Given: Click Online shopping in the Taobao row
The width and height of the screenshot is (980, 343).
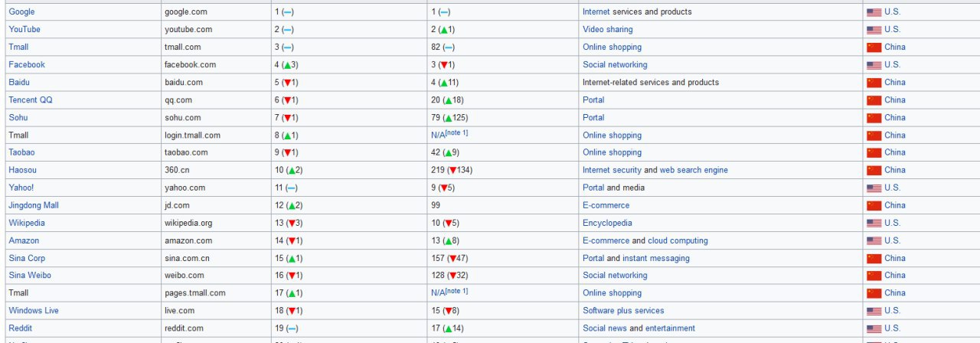Looking at the screenshot, I should pos(612,153).
